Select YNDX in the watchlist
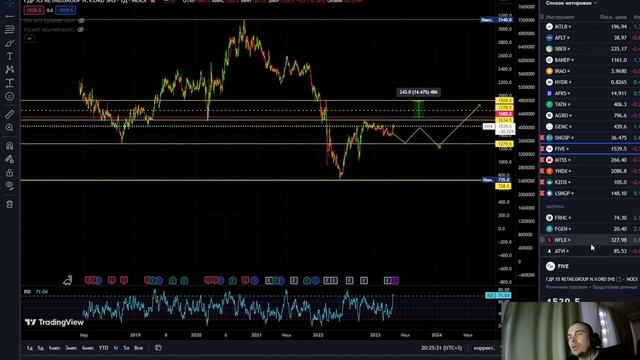 click(x=590, y=171)
